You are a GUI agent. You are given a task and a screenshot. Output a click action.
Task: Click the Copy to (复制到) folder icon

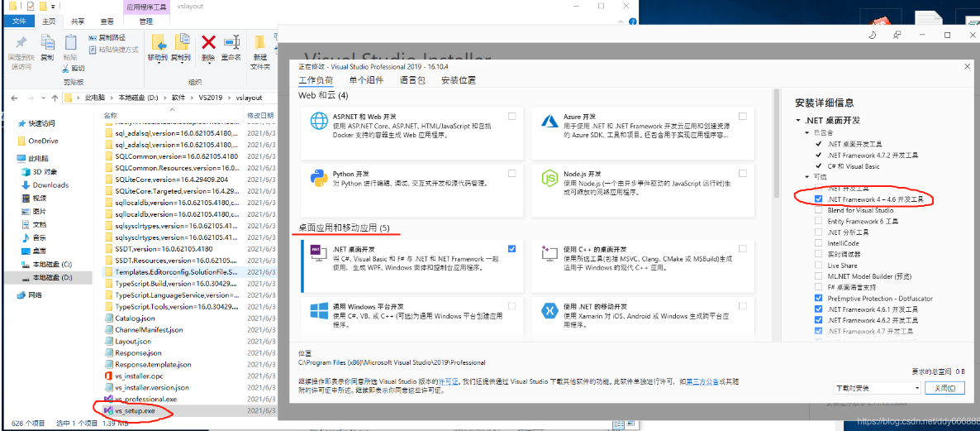(181, 42)
